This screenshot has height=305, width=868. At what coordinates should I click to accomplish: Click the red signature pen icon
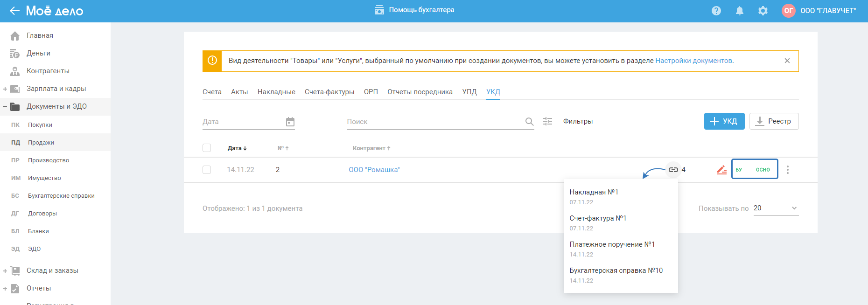(x=721, y=170)
